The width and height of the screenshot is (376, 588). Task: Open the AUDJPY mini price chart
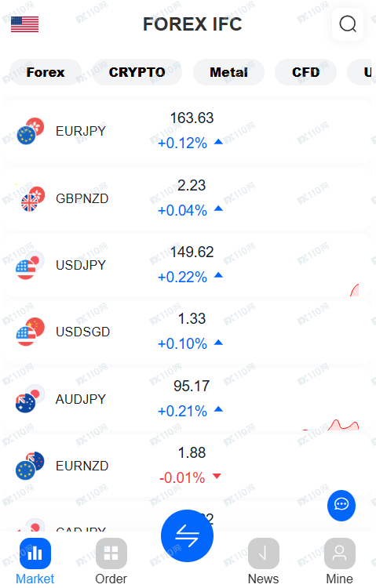pos(330,424)
